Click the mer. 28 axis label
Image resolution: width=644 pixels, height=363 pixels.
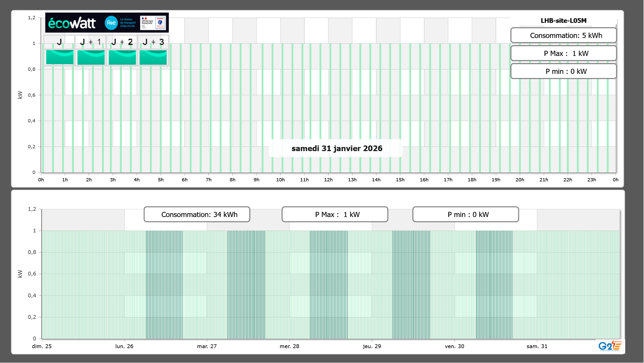click(x=289, y=346)
